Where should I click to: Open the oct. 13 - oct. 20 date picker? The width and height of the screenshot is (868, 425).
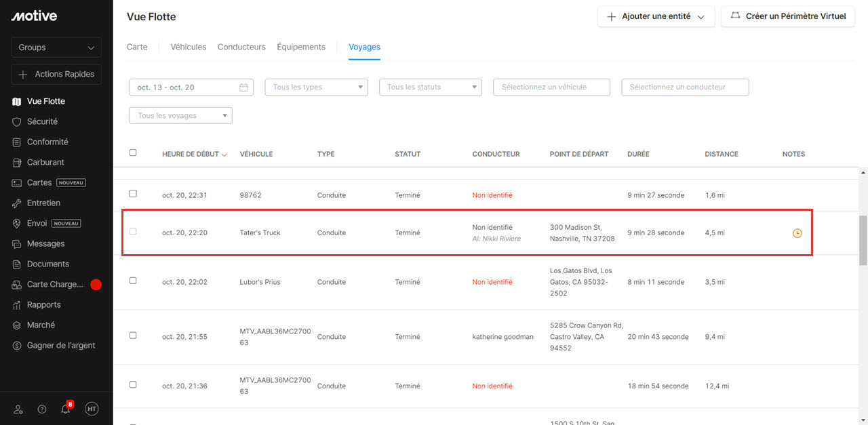click(191, 87)
